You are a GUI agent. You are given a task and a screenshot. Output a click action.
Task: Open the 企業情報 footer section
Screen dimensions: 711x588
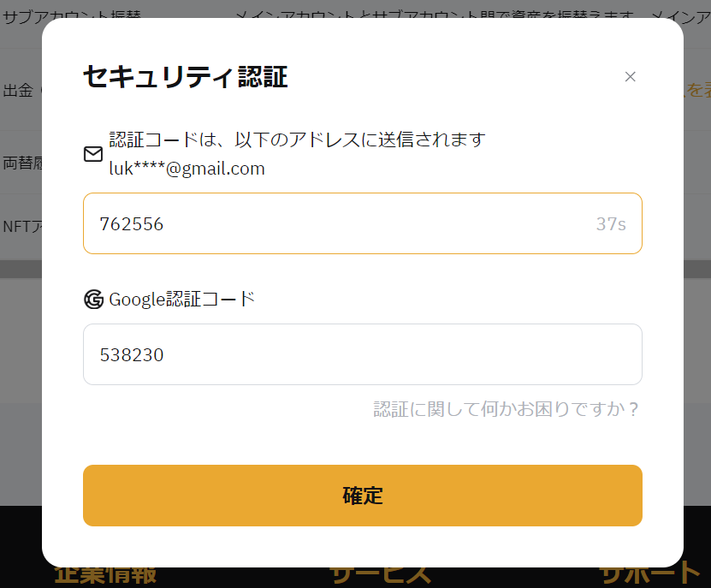pyautogui.click(x=105, y=573)
